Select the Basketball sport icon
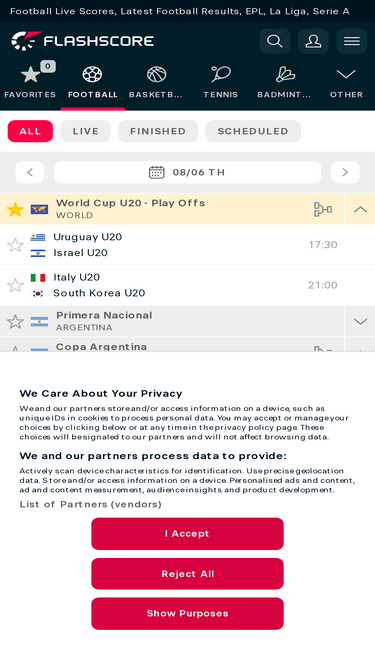Screen dimensions: 375x667 [x=156, y=74]
